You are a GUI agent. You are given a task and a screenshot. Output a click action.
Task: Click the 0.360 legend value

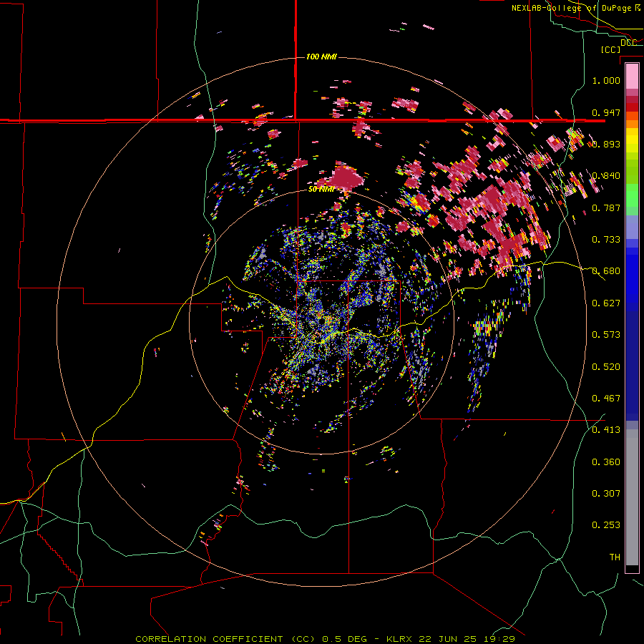606,462
